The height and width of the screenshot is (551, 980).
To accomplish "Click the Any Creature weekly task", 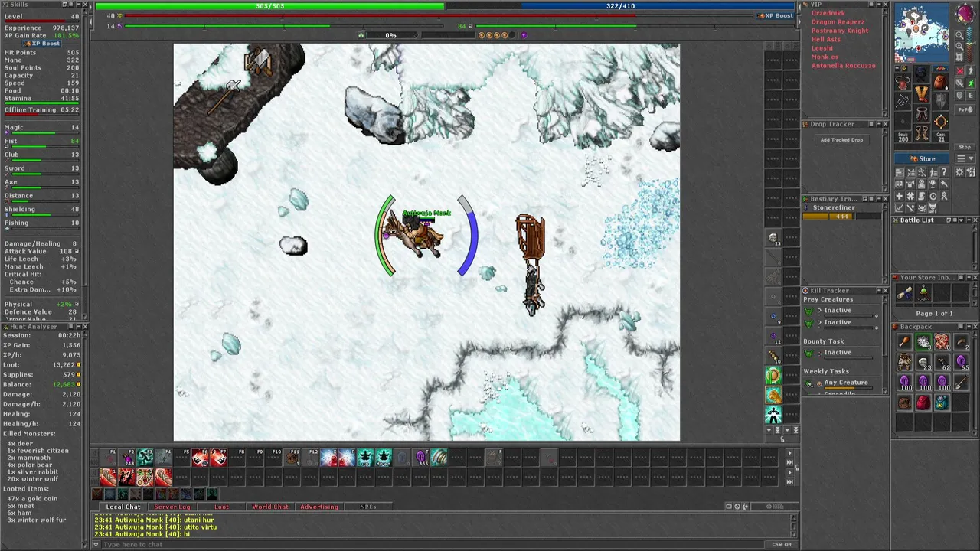I will pos(841,384).
